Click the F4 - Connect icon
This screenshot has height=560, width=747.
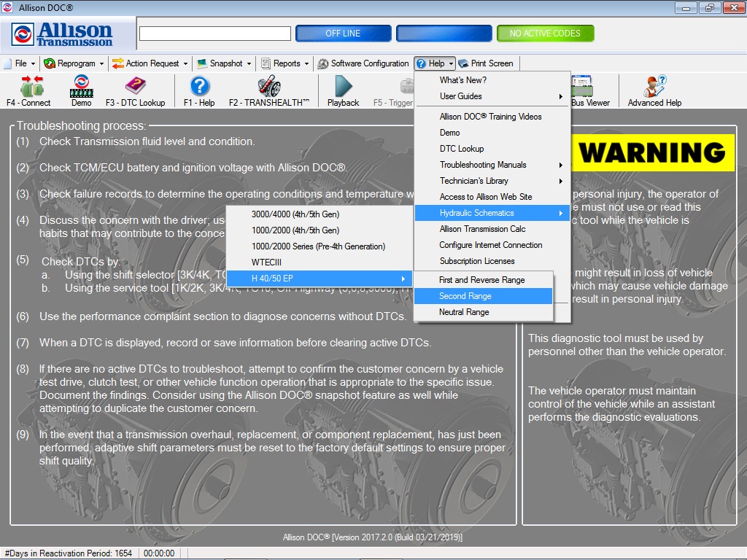tap(31, 86)
